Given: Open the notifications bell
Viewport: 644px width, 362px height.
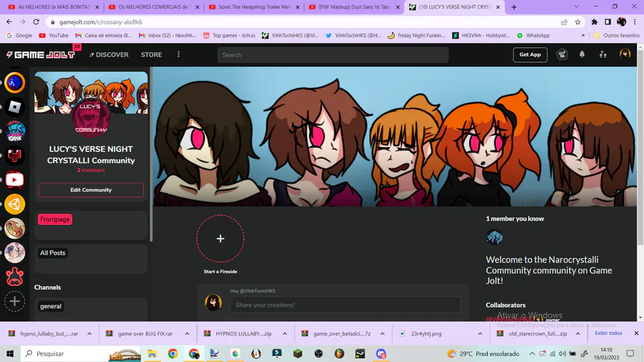Looking at the screenshot, I should (582, 54).
